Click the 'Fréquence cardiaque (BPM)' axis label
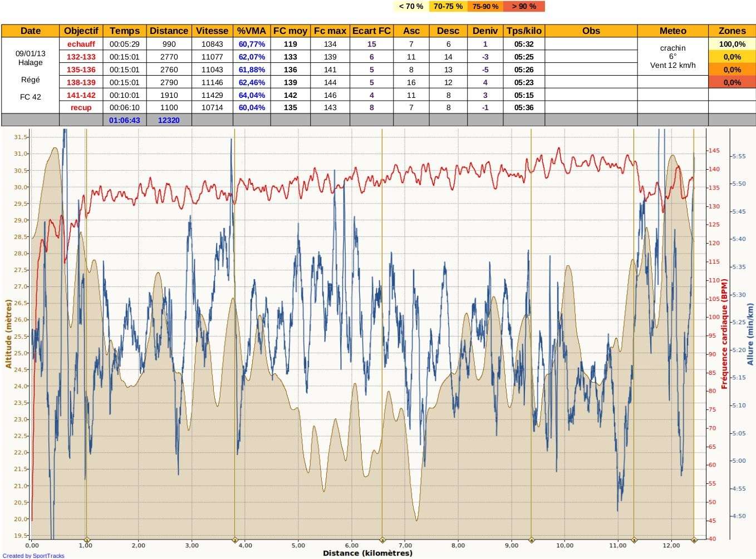The width and height of the screenshot is (756, 559). click(724, 334)
